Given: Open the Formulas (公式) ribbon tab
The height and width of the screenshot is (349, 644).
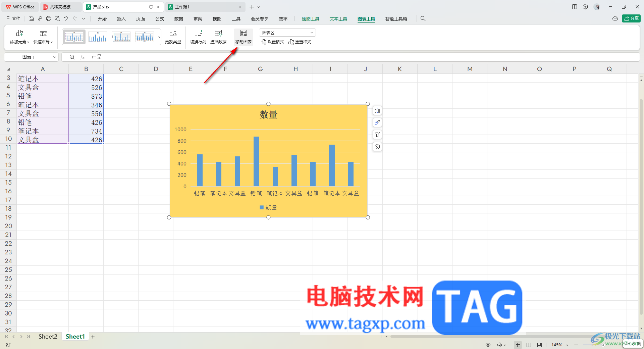Looking at the screenshot, I should coord(160,19).
